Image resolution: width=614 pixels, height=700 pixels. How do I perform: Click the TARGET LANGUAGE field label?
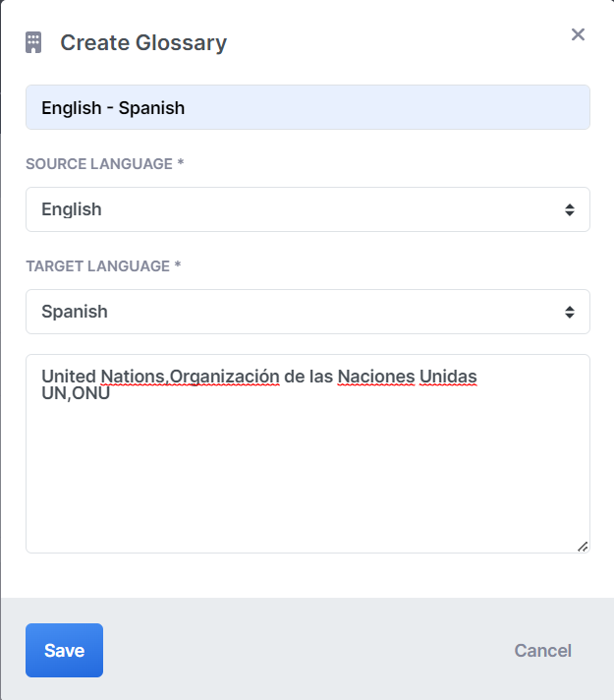104,266
